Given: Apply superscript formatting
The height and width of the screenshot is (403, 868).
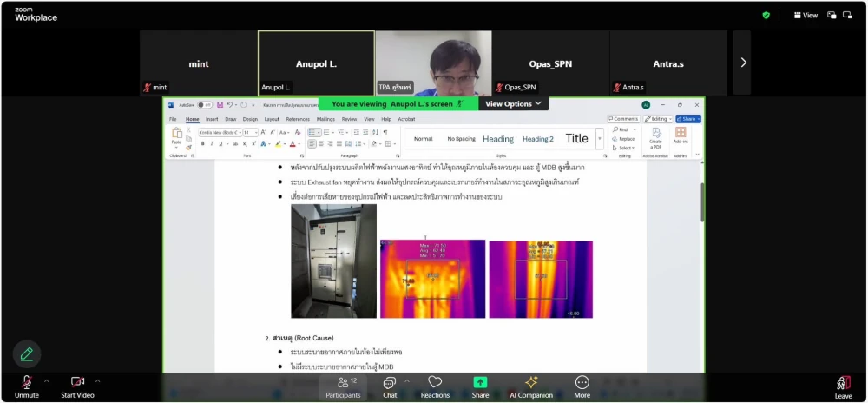Looking at the screenshot, I should (253, 143).
